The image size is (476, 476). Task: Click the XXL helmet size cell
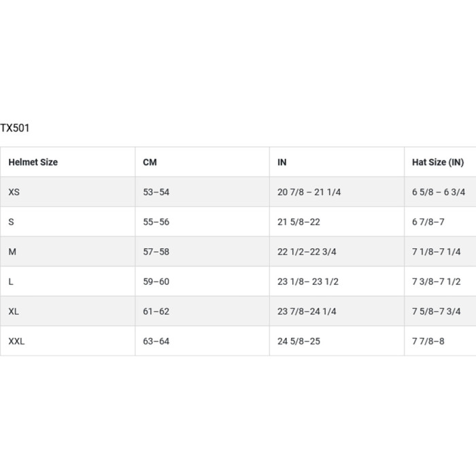click(x=16, y=341)
